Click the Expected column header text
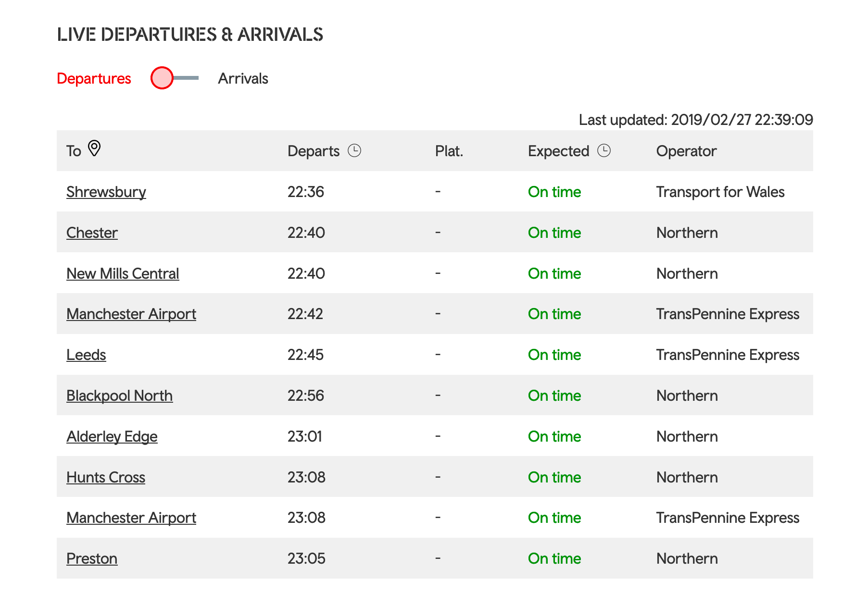Screen dimensions: 868x593 click(558, 151)
